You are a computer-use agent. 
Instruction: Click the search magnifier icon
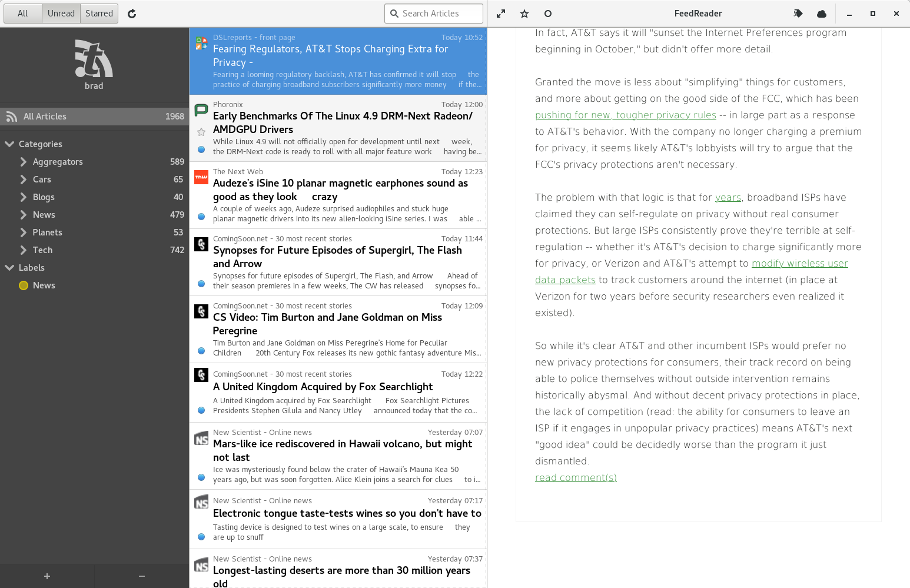point(394,14)
